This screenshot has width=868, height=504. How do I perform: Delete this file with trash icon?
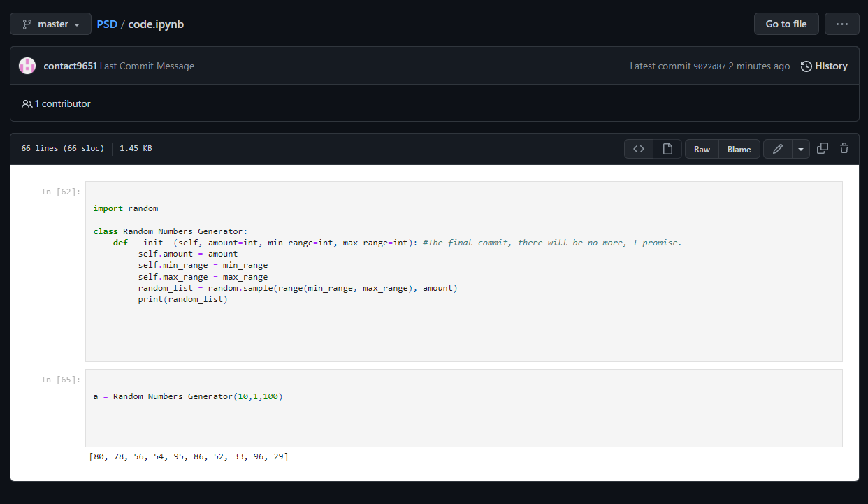pyautogui.click(x=844, y=148)
